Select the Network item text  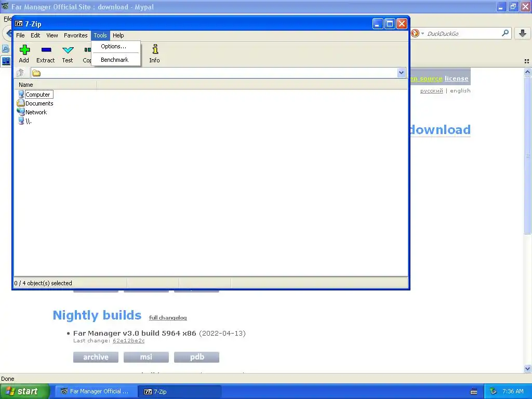click(36, 112)
